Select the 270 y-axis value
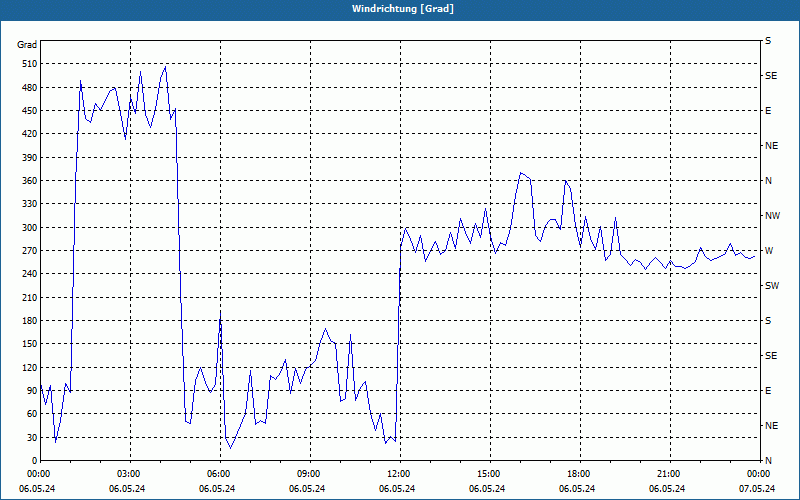This screenshot has height=500, width=800. (31, 251)
